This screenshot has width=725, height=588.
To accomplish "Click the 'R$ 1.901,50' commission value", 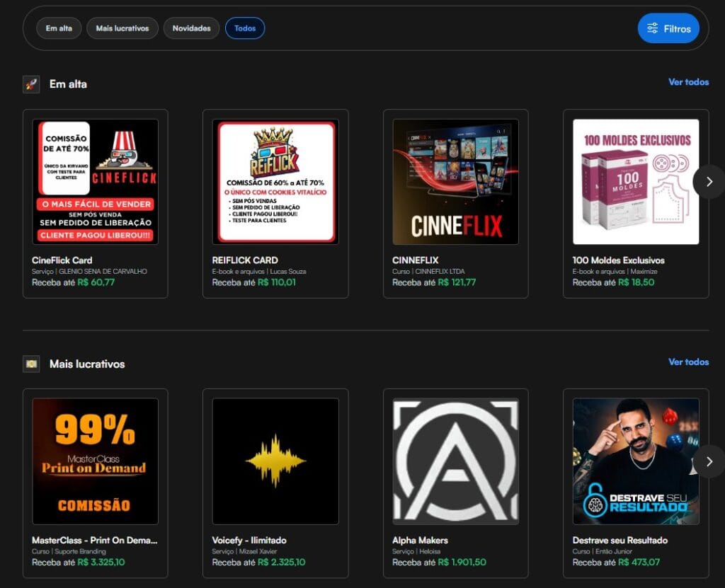I will [x=462, y=562].
